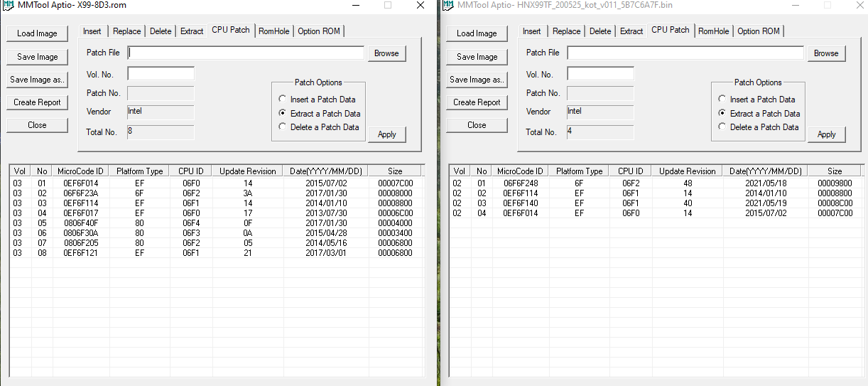Click Save Image as.. in X99-8D3 window
The height and width of the screenshot is (386, 868).
[x=37, y=80]
